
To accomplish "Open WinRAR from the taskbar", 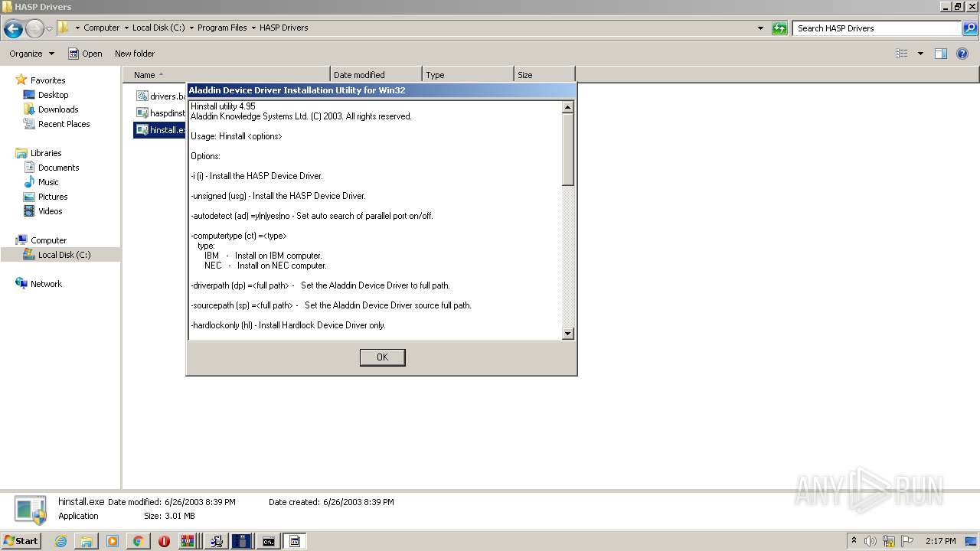I will click(188, 541).
